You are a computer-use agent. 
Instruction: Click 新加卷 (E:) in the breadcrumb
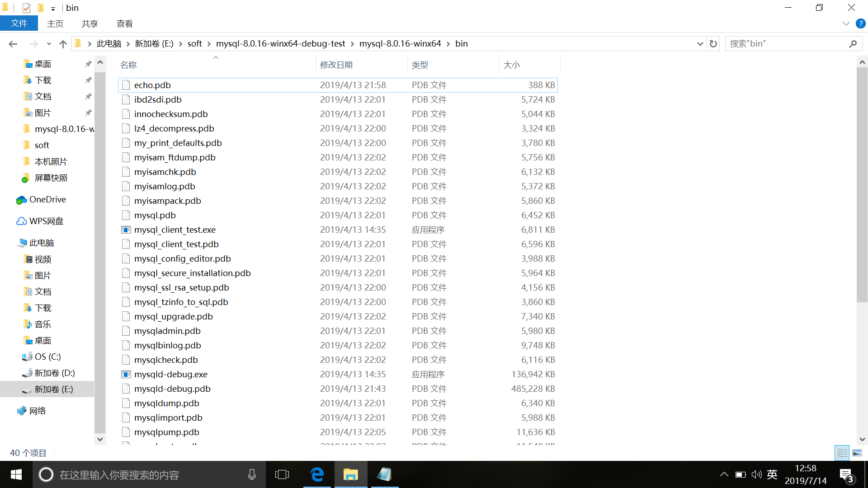(x=154, y=44)
